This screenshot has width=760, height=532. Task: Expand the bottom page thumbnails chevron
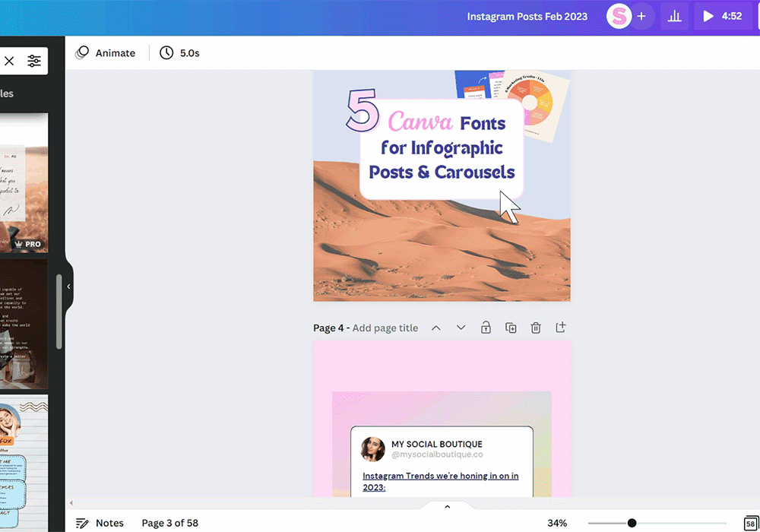click(448, 507)
